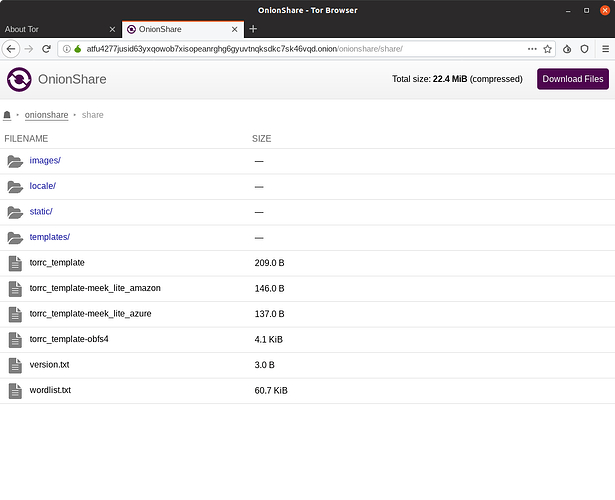Open the locale/ folder
Image resolution: width=615 pixels, height=500 pixels.
[x=43, y=186]
